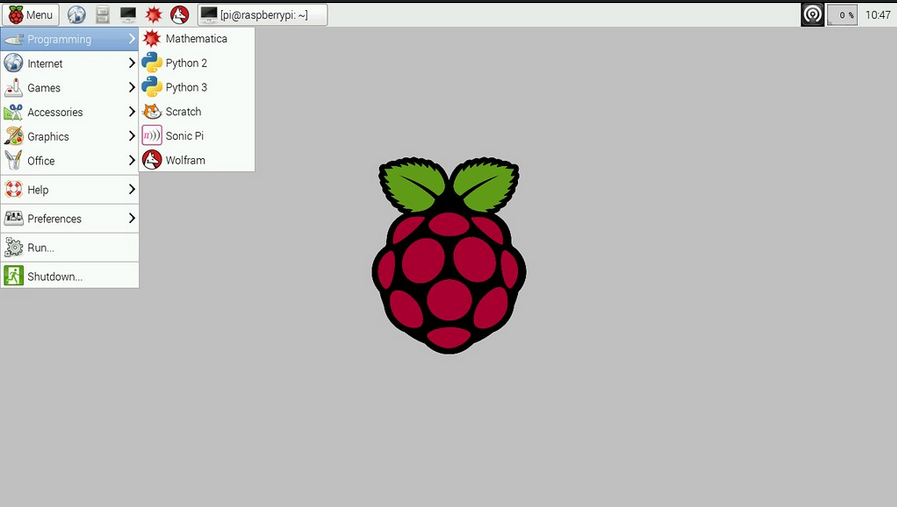
Task: Expand the Accessories submenu arrow
Action: click(x=132, y=112)
